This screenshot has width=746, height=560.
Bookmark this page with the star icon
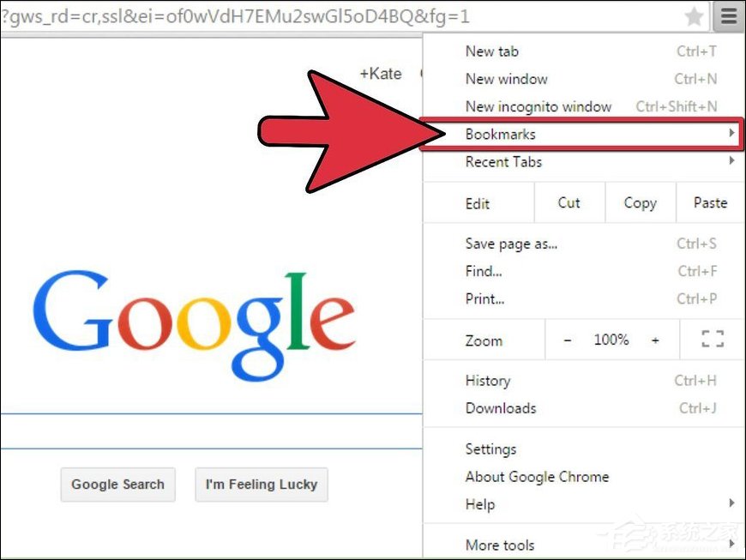pyautogui.click(x=694, y=17)
